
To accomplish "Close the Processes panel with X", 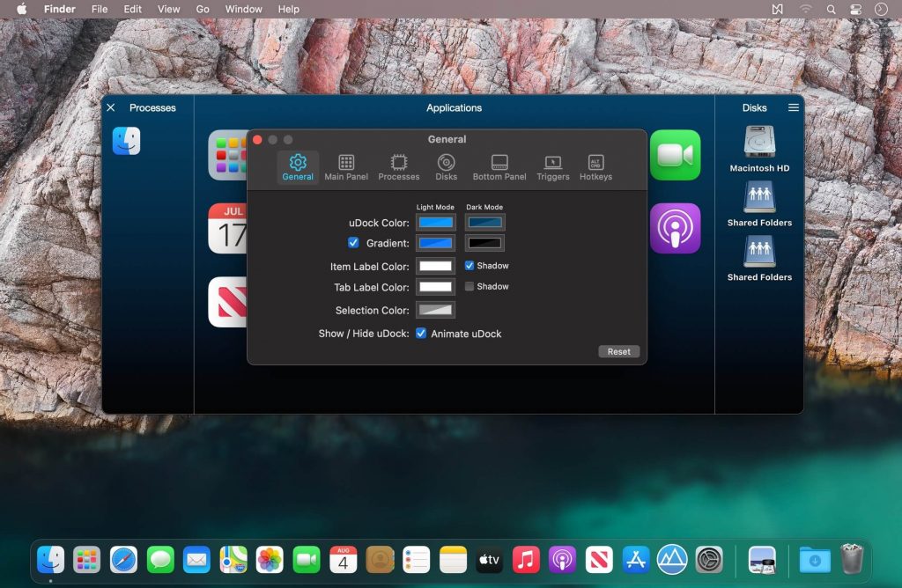I will [110, 107].
